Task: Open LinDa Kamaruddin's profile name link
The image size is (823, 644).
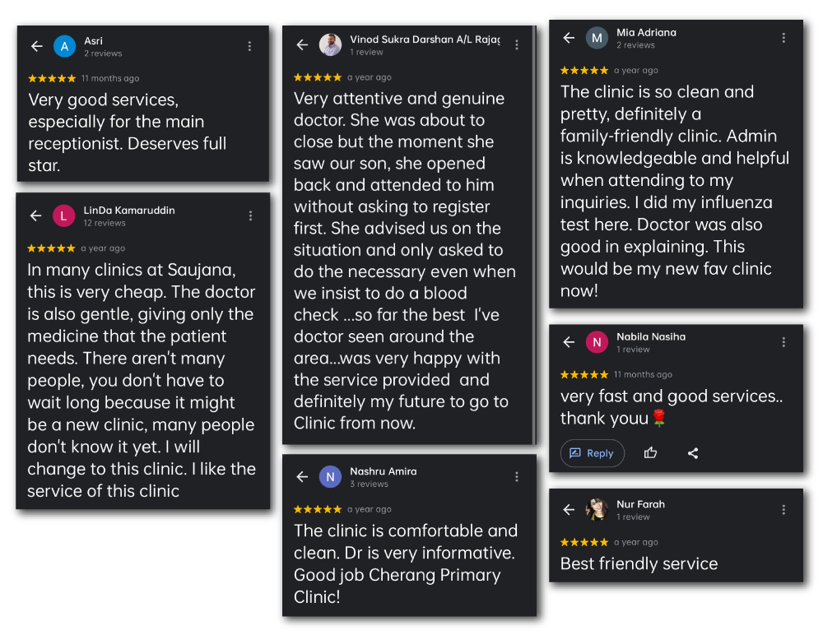Action: tap(129, 211)
